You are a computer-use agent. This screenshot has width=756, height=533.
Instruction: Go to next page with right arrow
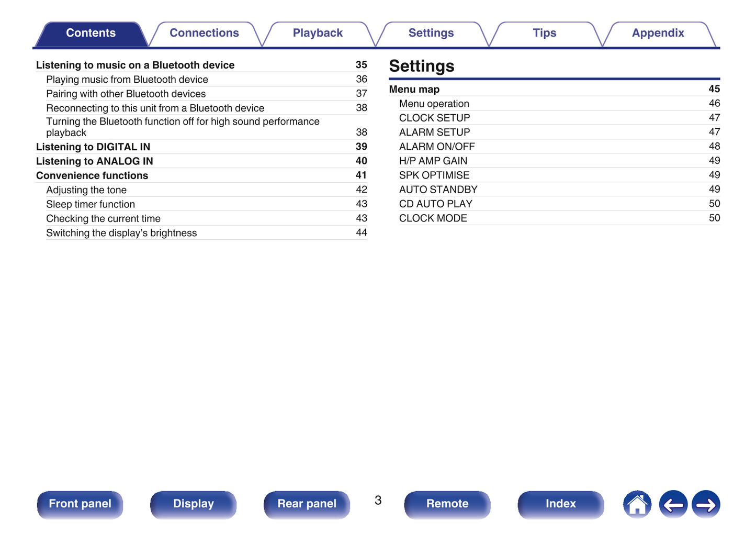pyautogui.click(x=706, y=504)
